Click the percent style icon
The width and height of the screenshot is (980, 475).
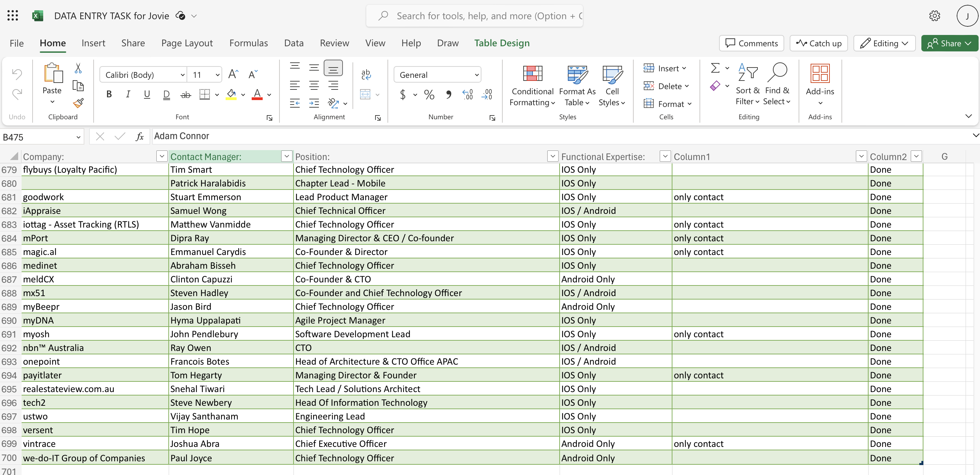pos(429,94)
